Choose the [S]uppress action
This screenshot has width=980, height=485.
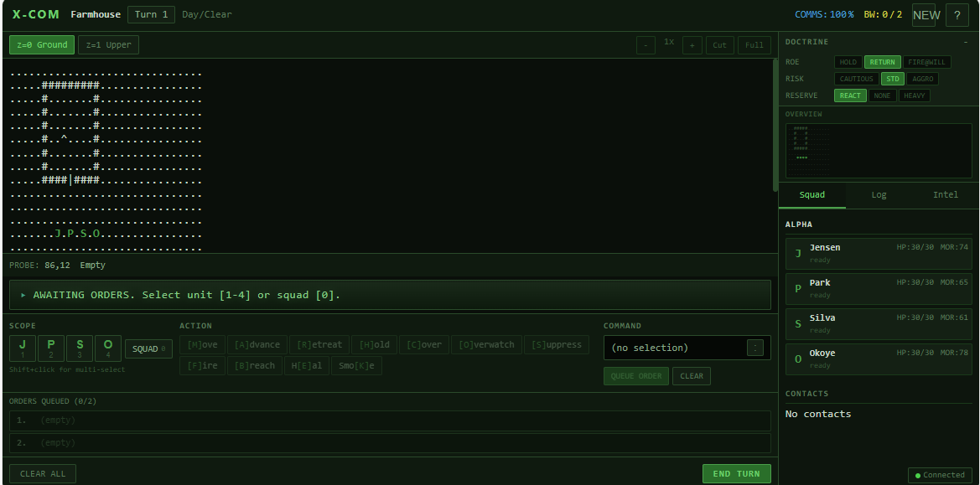tap(557, 344)
